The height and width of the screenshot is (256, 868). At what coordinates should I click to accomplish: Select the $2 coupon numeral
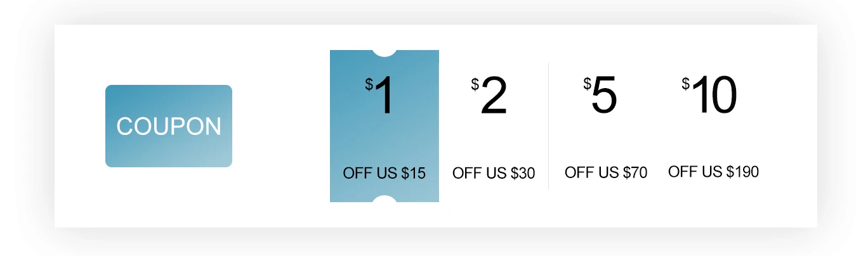(x=494, y=96)
